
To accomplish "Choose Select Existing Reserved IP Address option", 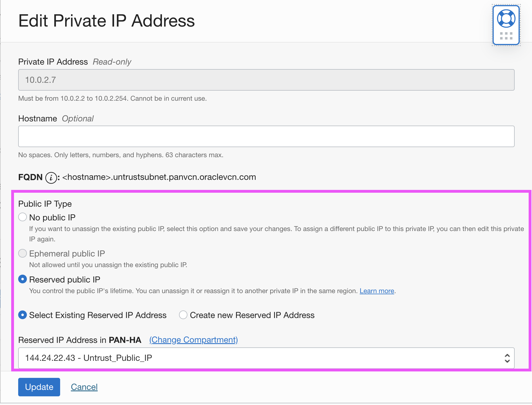I will tap(22, 315).
